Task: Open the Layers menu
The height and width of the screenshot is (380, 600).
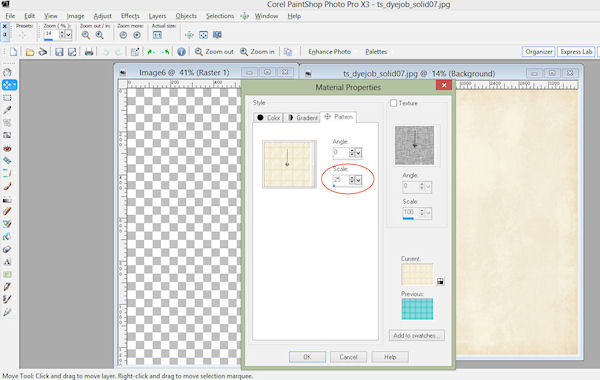Action: tap(157, 16)
